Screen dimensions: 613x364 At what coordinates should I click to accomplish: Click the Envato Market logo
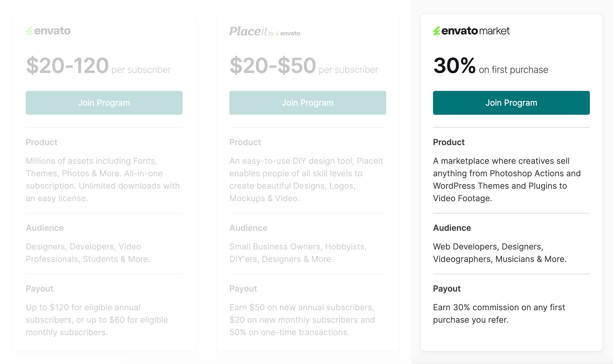pyautogui.click(x=471, y=31)
